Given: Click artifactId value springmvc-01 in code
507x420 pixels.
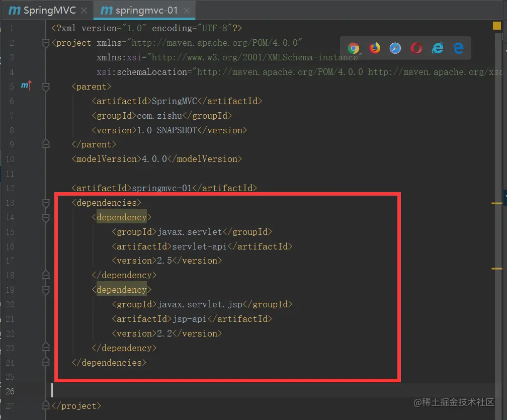Looking at the screenshot, I should tap(162, 188).
